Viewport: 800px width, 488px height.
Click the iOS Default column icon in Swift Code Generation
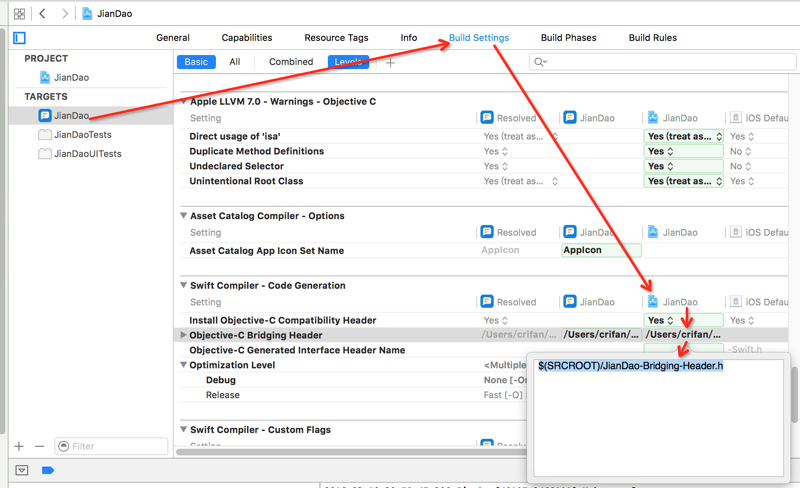click(x=735, y=301)
